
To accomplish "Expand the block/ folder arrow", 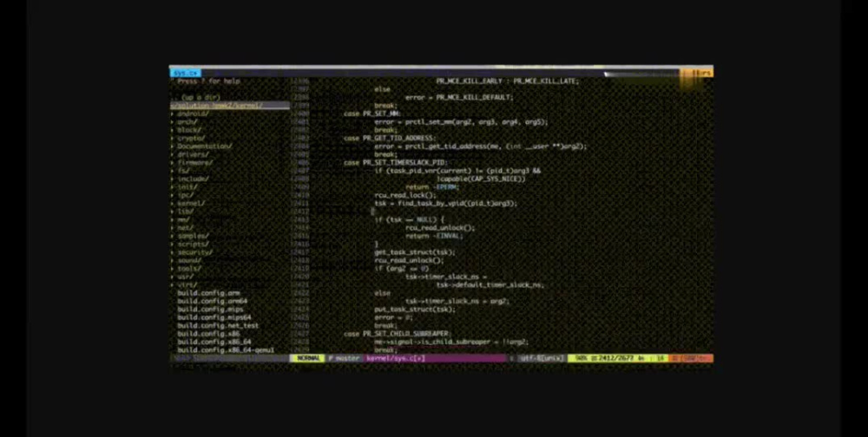I will (172, 130).
